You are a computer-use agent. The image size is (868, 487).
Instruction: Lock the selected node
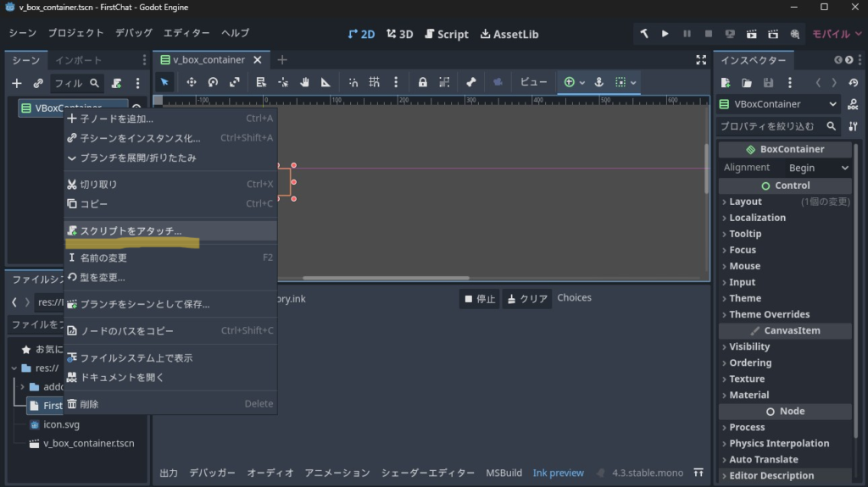pos(422,82)
